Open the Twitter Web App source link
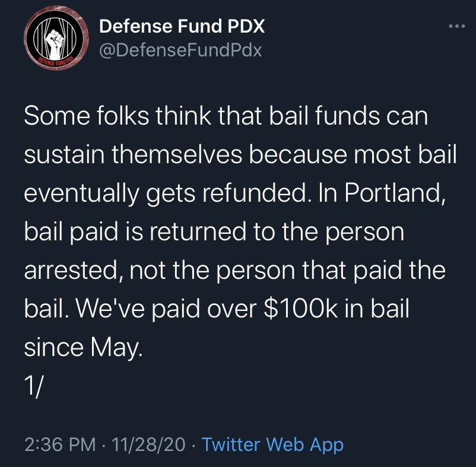This screenshot has height=467, width=476. [x=272, y=444]
